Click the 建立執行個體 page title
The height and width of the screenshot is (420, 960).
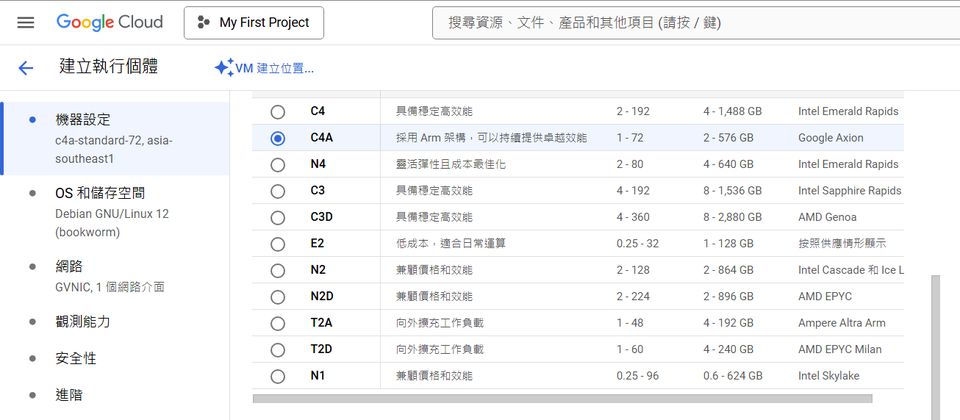click(108, 67)
